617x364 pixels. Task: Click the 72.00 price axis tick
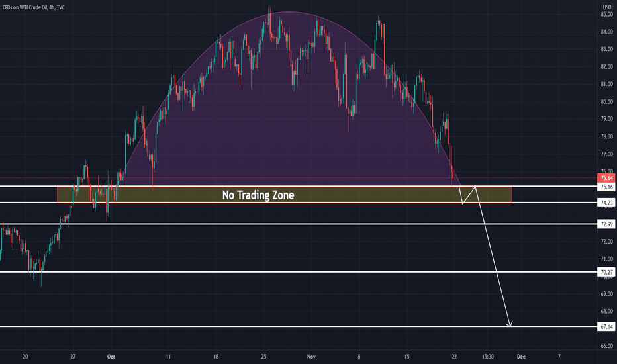click(606, 241)
